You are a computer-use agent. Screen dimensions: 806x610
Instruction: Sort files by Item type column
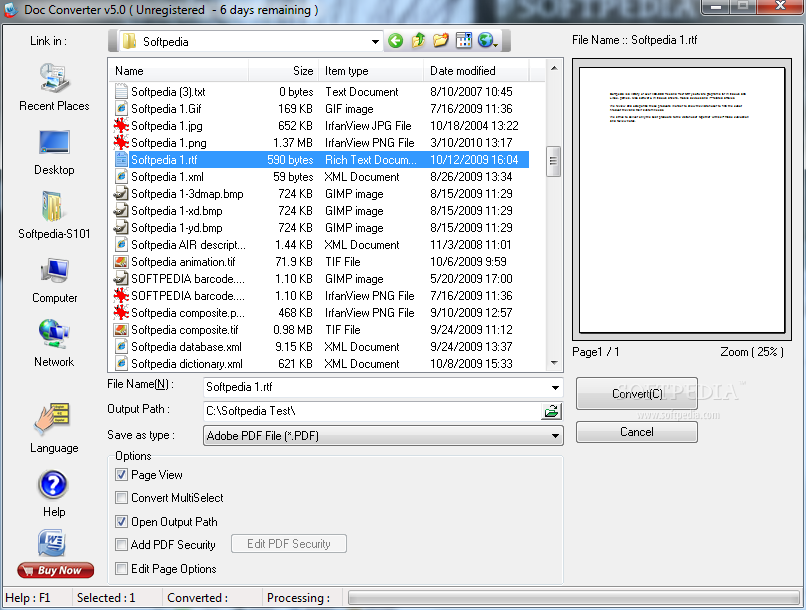click(x=371, y=71)
